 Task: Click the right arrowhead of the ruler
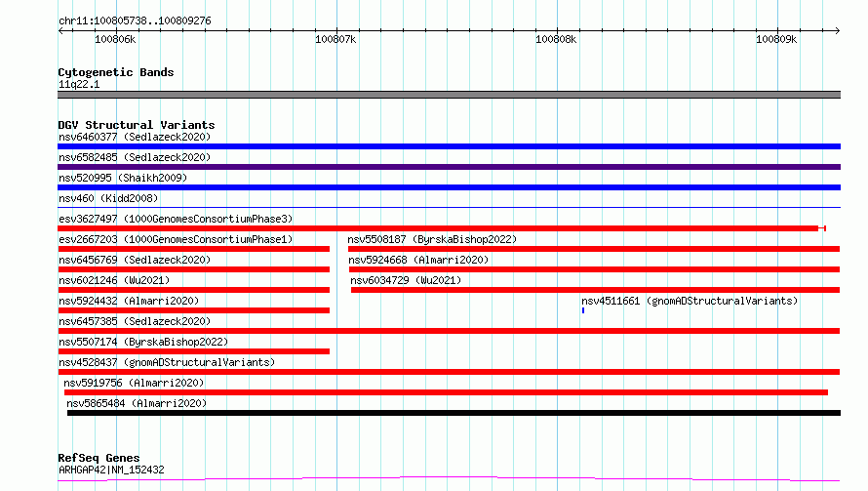[837, 30]
